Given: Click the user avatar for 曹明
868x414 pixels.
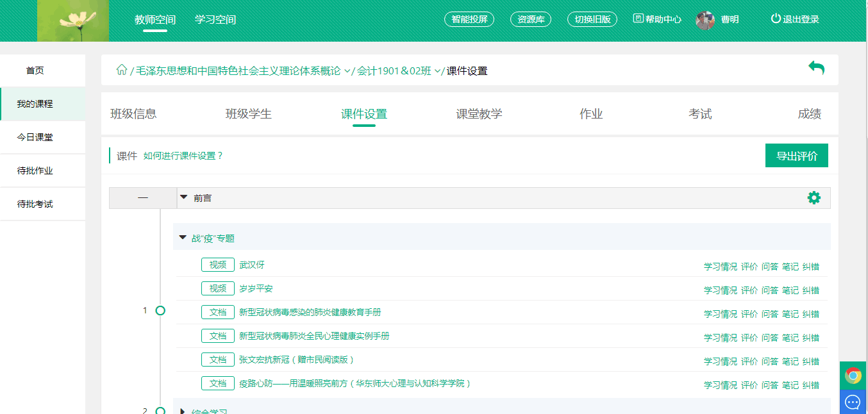Looking at the screenshot, I should [x=705, y=20].
